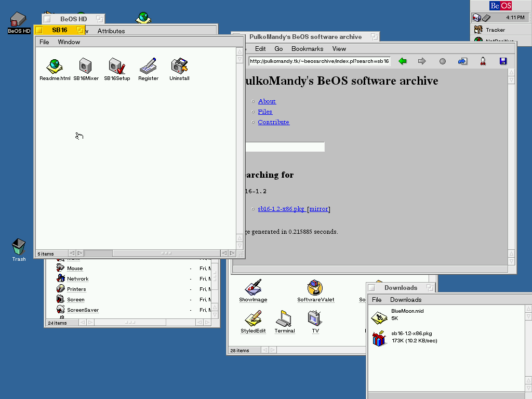
Task: Click the rocket Home icon in NetPositive
Action: (x=483, y=61)
